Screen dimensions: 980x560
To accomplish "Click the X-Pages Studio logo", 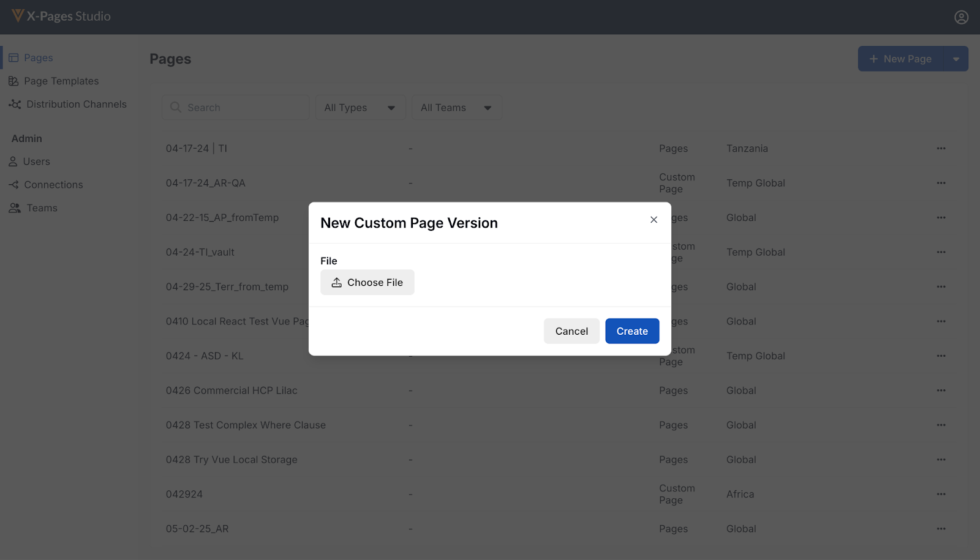I will pos(61,17).
